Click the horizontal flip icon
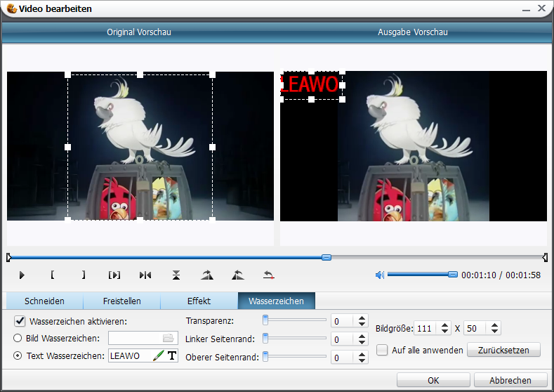Viewport: 554px width, 392px height. (145, 275)
